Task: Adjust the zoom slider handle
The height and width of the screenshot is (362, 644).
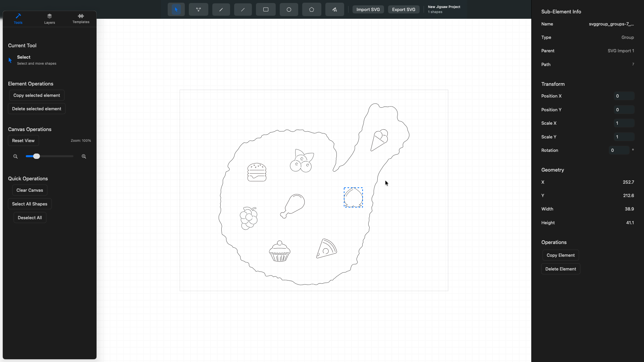Action: (x=36, y=156)
